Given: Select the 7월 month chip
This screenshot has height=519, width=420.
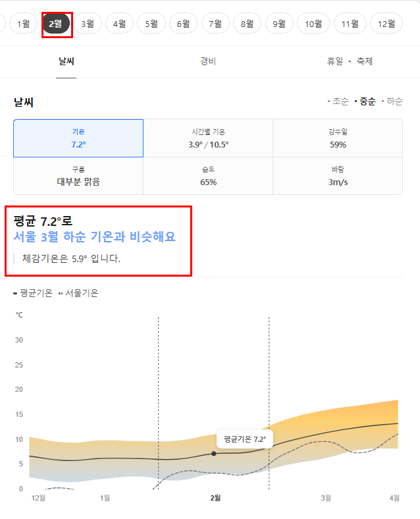Looking at the screenshot, I should click(215, 24).
